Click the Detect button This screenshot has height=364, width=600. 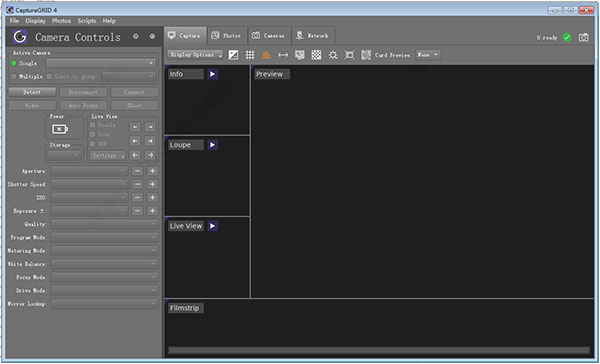(x=32, y=92)
